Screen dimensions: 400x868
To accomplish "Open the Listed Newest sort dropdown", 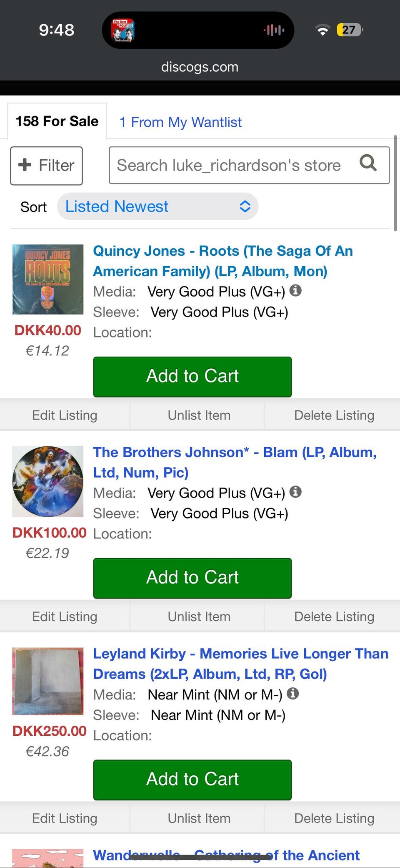I will (157, 206).
